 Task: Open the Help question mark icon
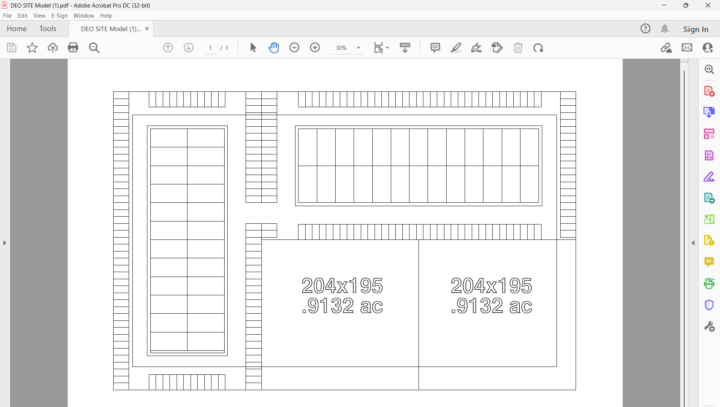(645, 29)
